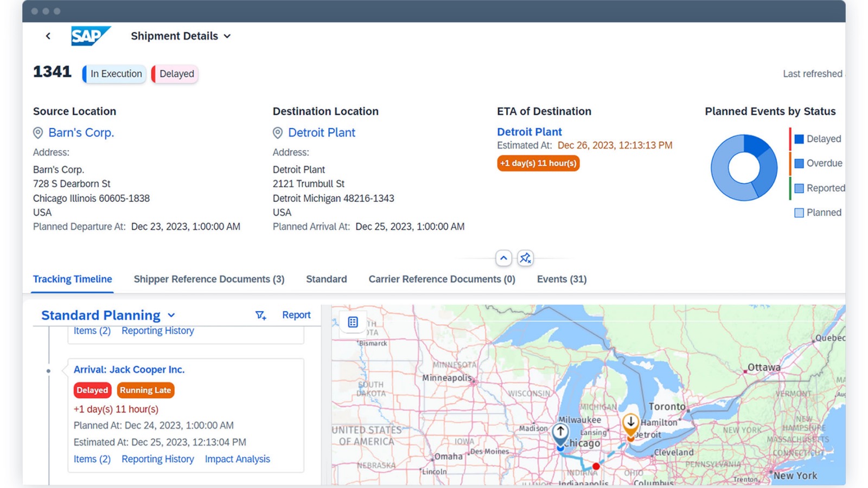Click the source location pin icon
Image resolution: width=868 pixels, height=488 pixels.
(x=38, y=133)
